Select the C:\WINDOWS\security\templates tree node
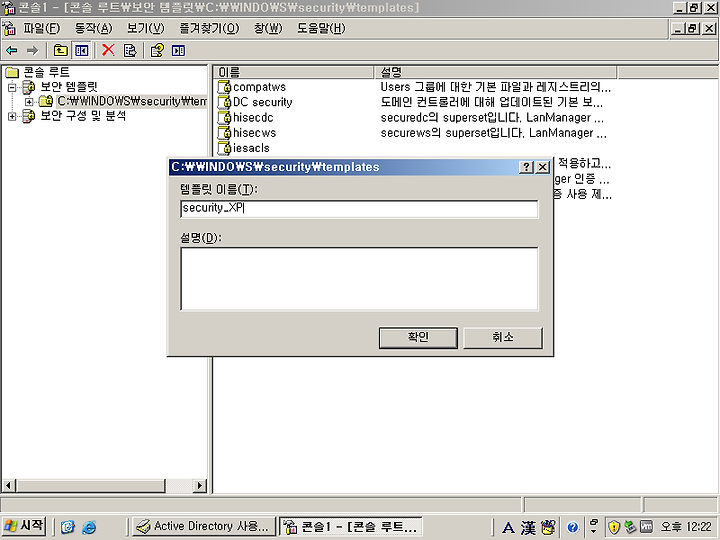This screenshot has width=720, height=540. click(132, 101)
